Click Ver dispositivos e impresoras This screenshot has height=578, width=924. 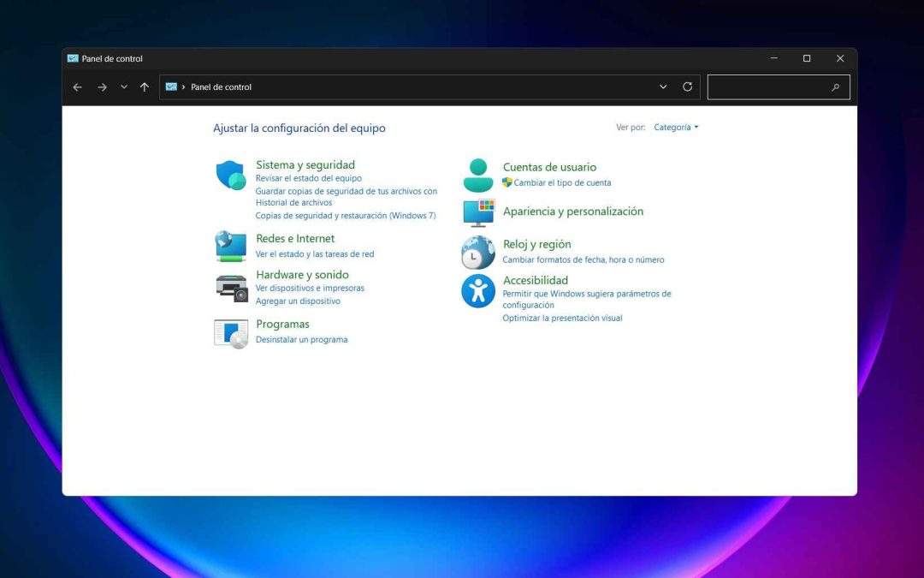pyautogui.click(x=310, y=288)
